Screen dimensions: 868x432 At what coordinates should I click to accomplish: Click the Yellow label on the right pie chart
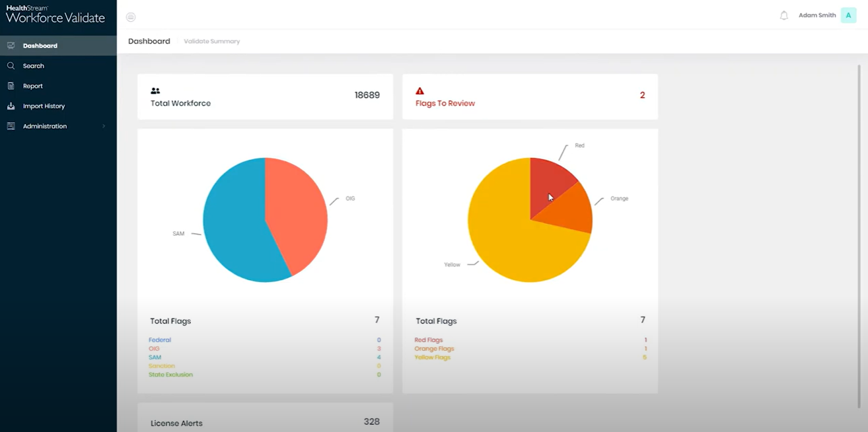click(451, 264)
